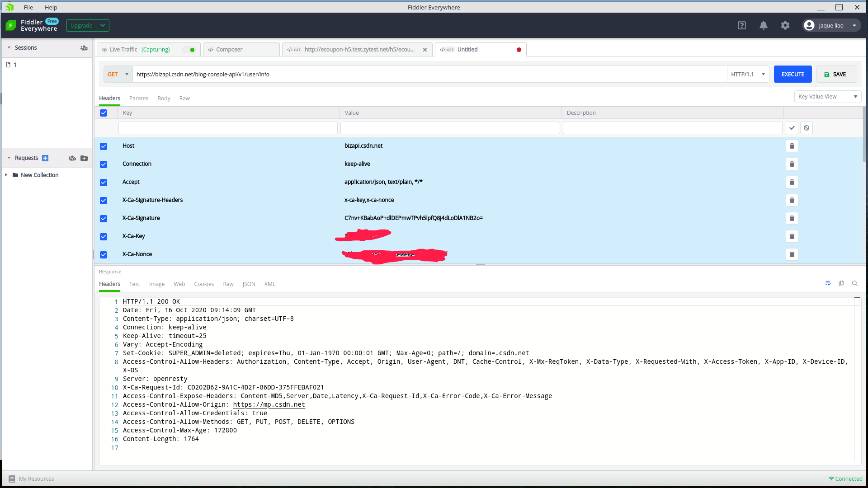The width and height of the screenshot is (868, 488).
Task: Click the Fiddler Everywhere logo
Action: 11,25
